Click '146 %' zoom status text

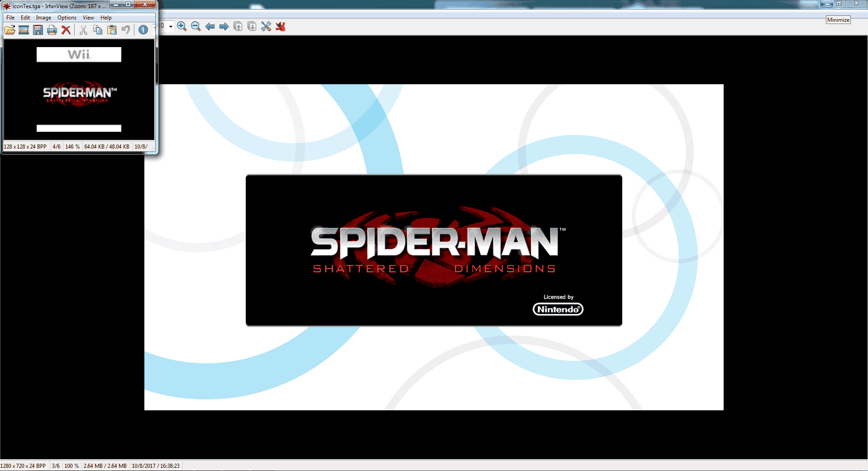point(72,147)
